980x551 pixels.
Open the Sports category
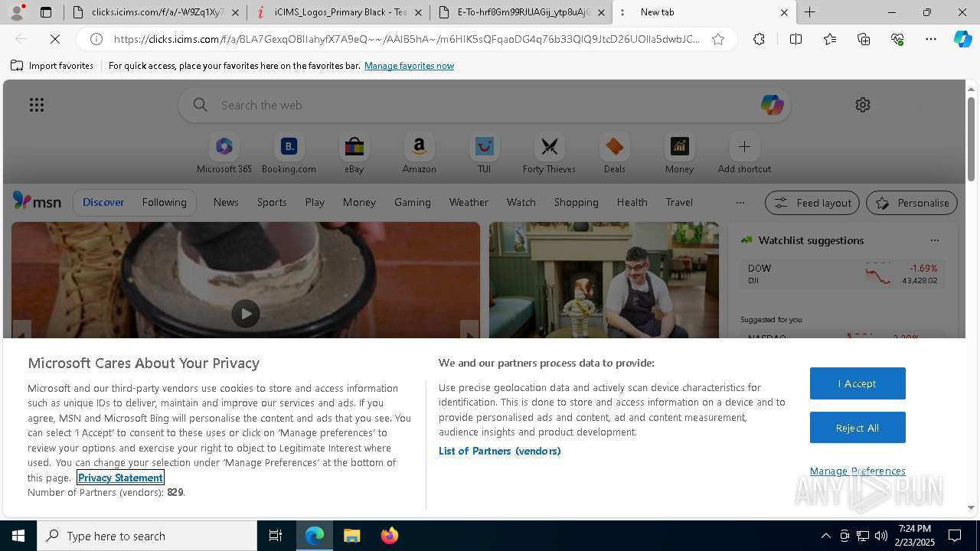[272, 202]
